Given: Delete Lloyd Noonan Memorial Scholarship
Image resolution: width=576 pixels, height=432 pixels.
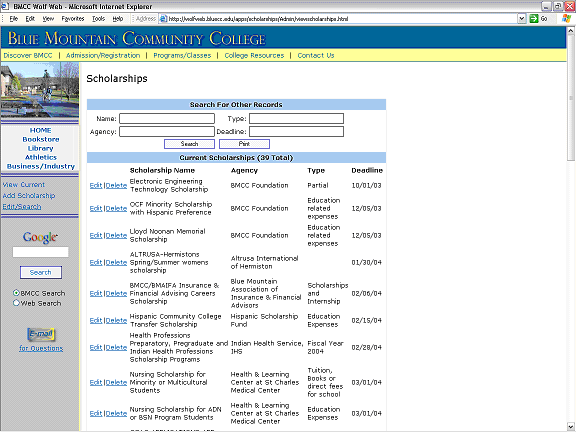Looking at the screenshot, I should (x=116, y=235).
